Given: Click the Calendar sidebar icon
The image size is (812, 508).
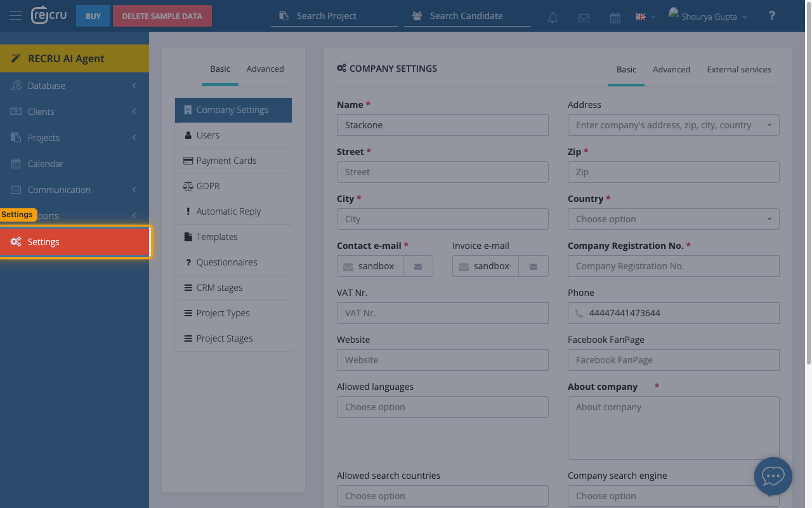Looking at the screenshot, I should click(16, 163).
